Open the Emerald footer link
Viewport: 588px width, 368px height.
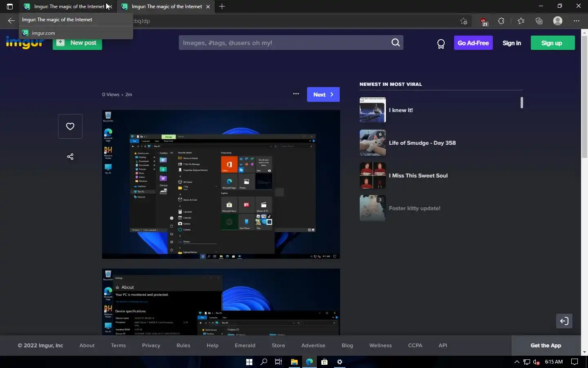coord(245,346)
